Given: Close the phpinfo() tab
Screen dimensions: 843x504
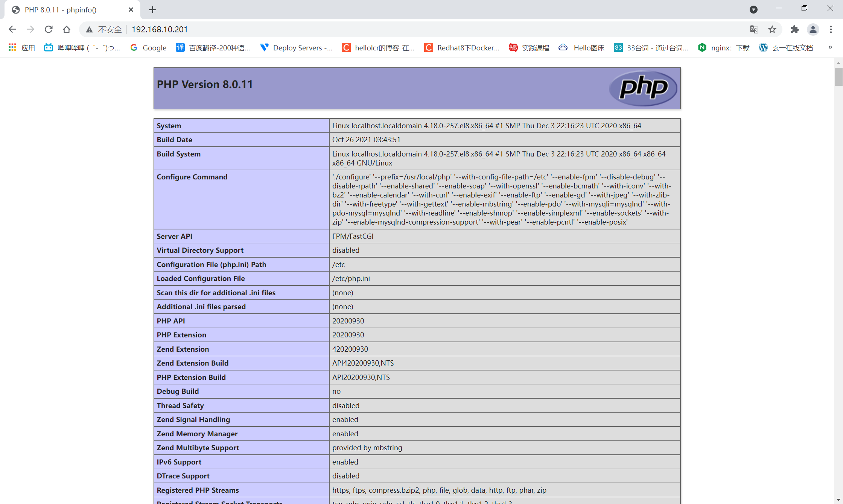Looking at the screenshot, I should (x=131, y=10).
